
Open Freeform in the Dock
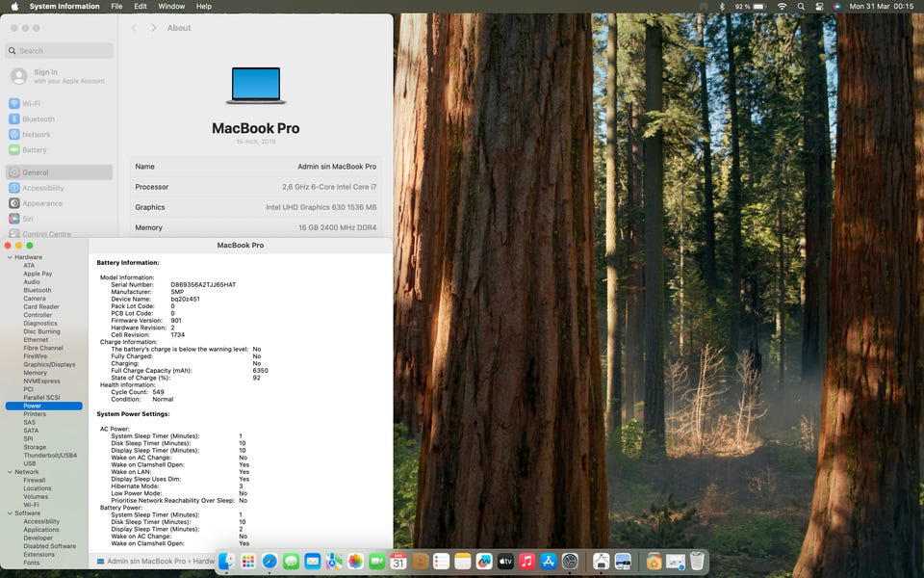click(x=484, y=561)
